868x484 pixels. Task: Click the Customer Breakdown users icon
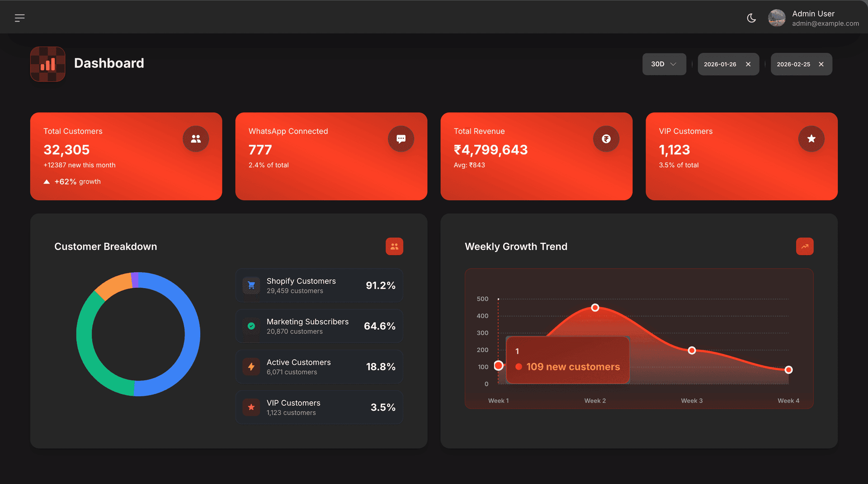tap(394, 247)
